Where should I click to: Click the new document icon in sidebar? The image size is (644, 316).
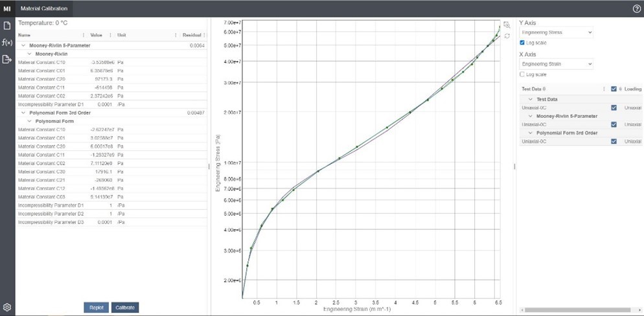[x=7, y=26]
